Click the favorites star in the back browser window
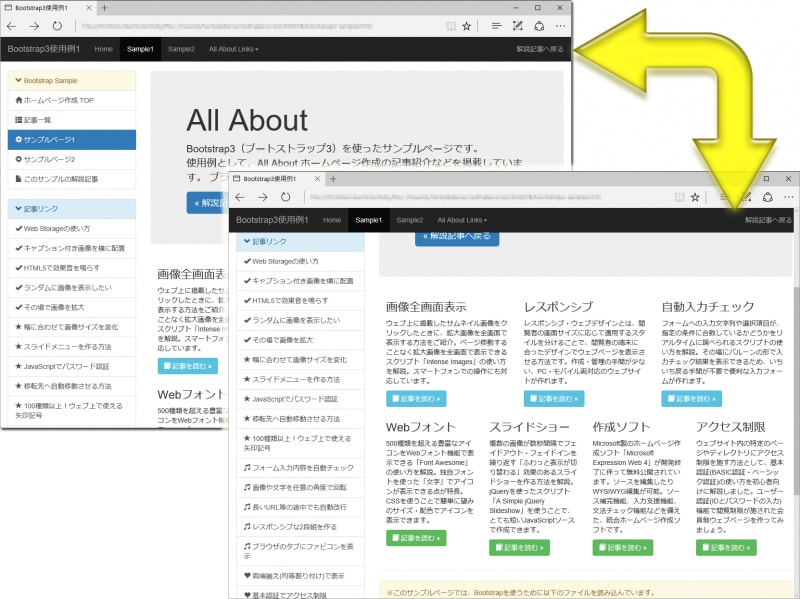Image resolution: width=800 pixels, height=599 pixels. [x=468, y=26]
